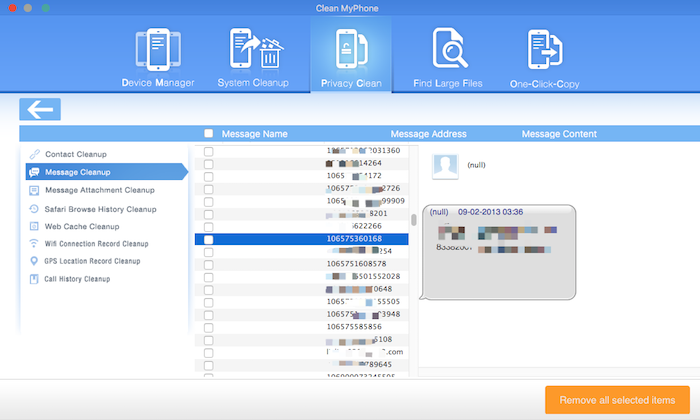Select Call History Cleanup in the sidebar

(77, 279)
